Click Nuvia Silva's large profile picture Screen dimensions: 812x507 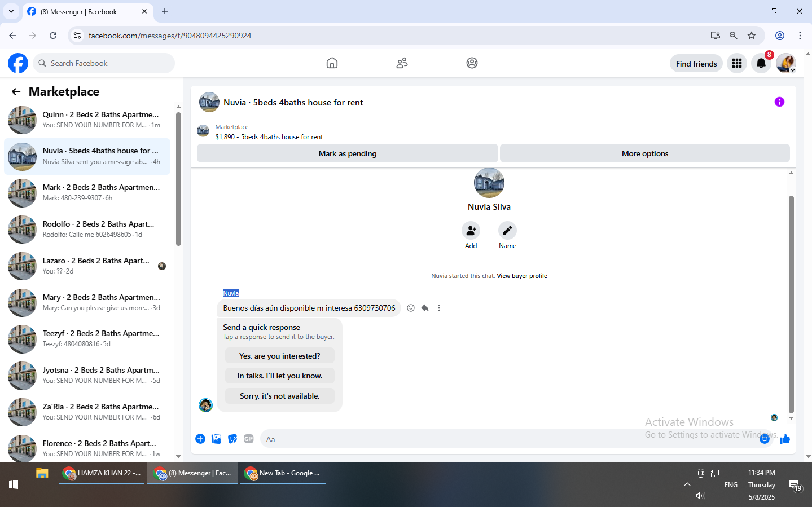(489, 183)
